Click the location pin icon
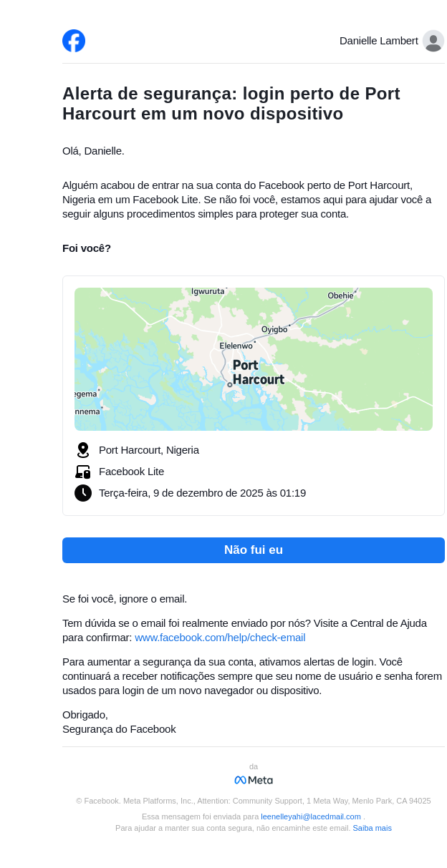The height and width of the screenshot is (868, 447). tap(83, 450)
